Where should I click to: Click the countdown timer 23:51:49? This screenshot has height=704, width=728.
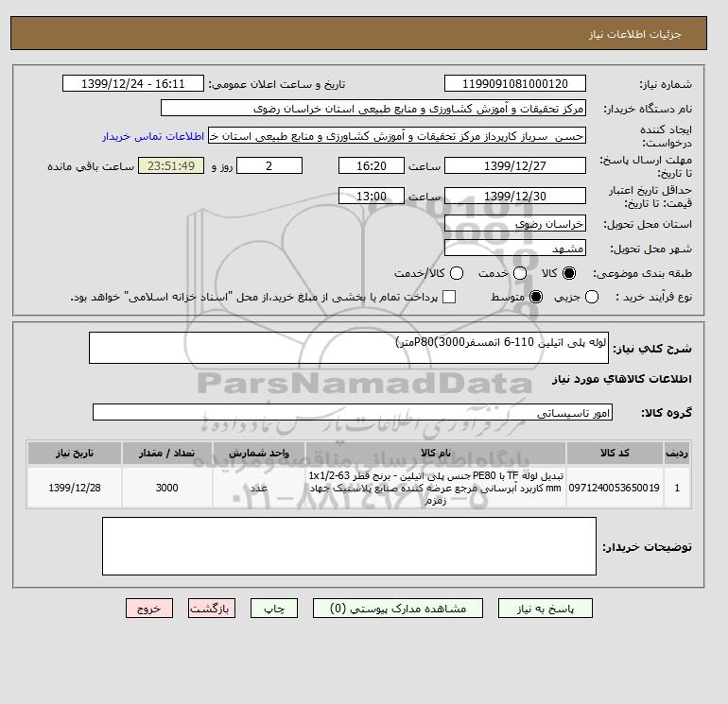(x=171, y=165)
